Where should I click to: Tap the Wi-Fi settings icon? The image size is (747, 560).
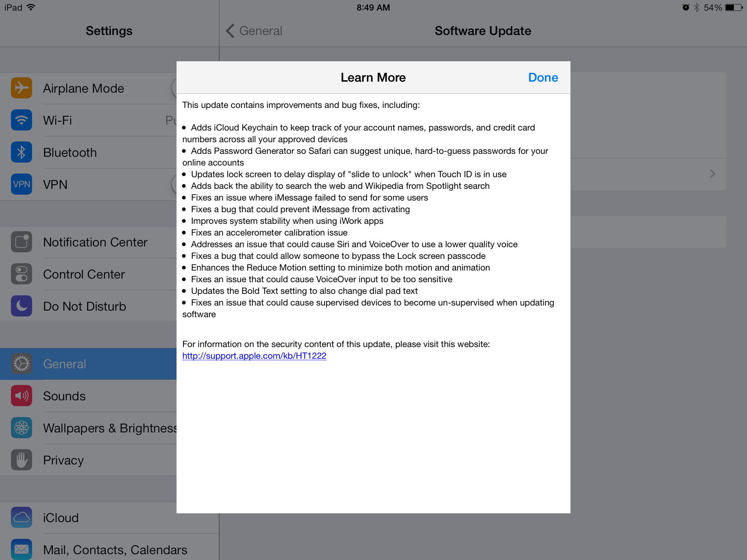22,120
